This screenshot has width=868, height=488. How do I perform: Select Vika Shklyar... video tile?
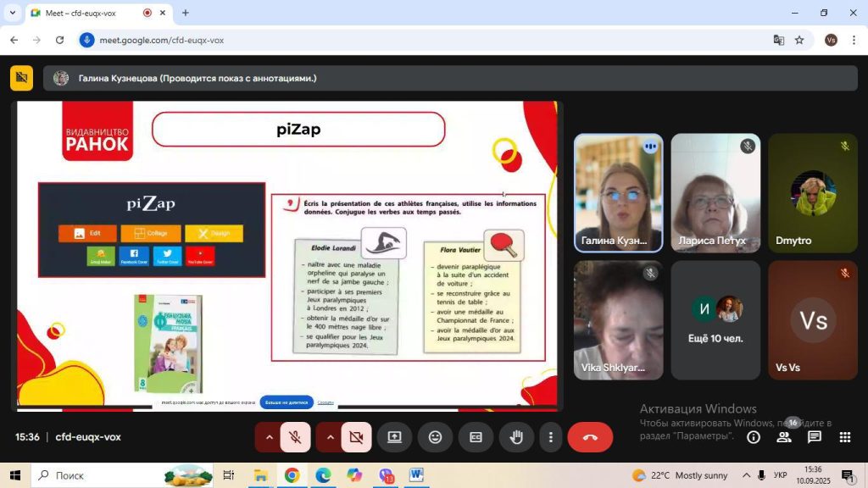618,320
